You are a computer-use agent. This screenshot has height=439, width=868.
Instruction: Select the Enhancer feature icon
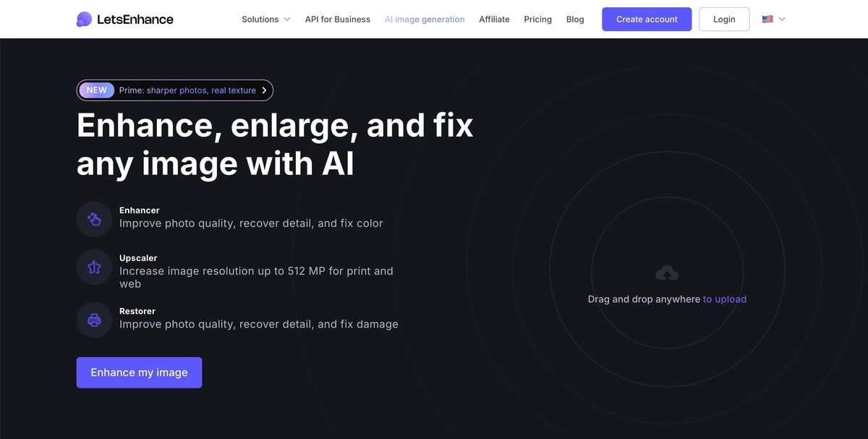pyautogui.click(x=94, y=219)
